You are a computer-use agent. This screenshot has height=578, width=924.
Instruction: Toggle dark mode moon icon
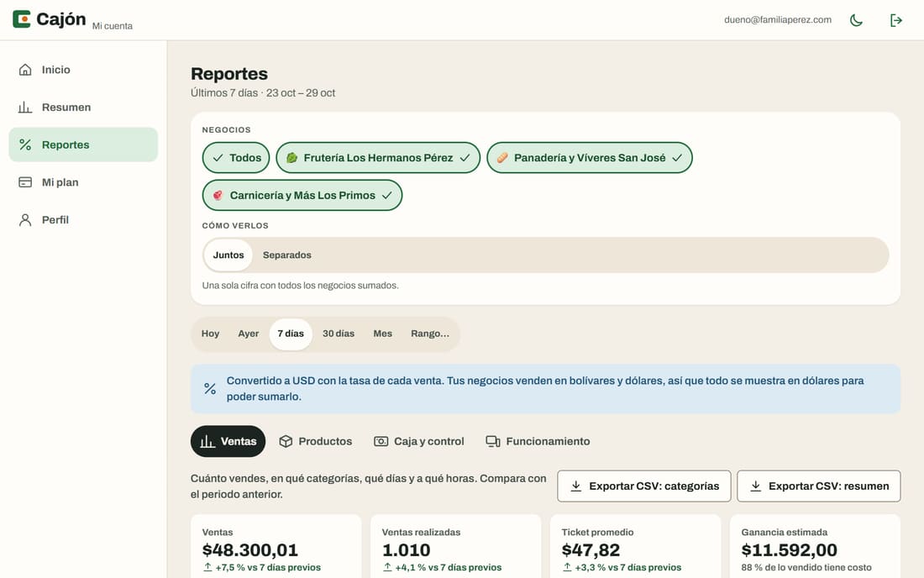[x=856, y=20]
